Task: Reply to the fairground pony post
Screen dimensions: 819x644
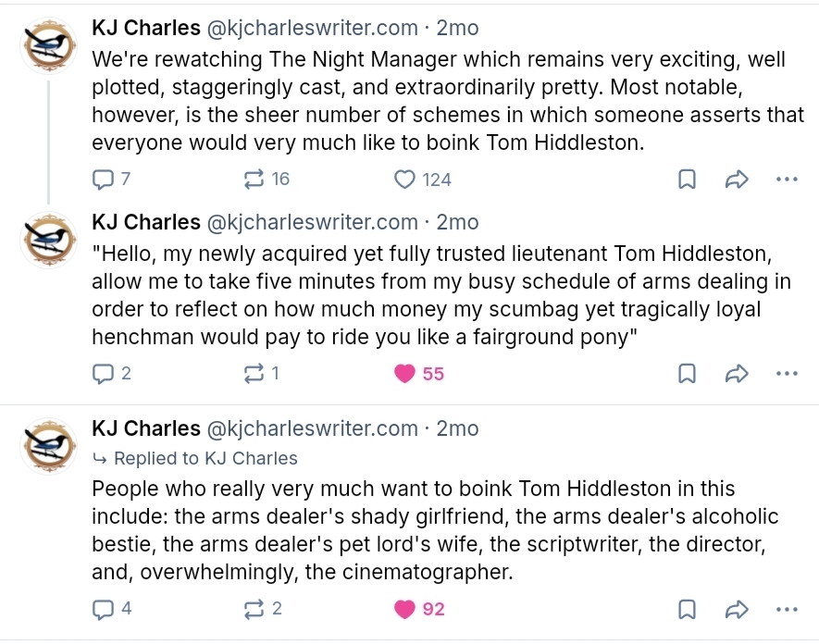Action: [103, 374]
